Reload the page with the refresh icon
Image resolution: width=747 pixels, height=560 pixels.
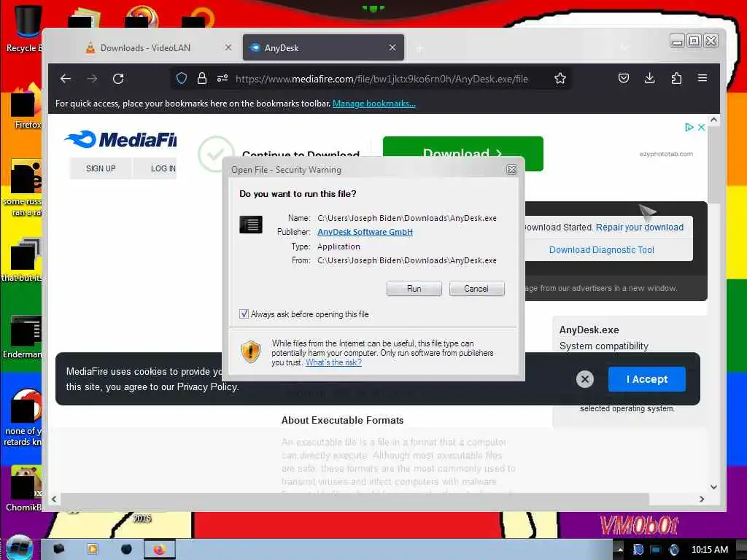coord(118,79)
